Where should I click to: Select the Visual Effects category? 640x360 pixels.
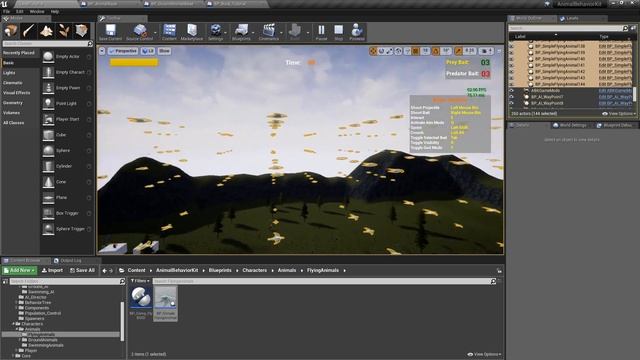(x=16, y=93)
